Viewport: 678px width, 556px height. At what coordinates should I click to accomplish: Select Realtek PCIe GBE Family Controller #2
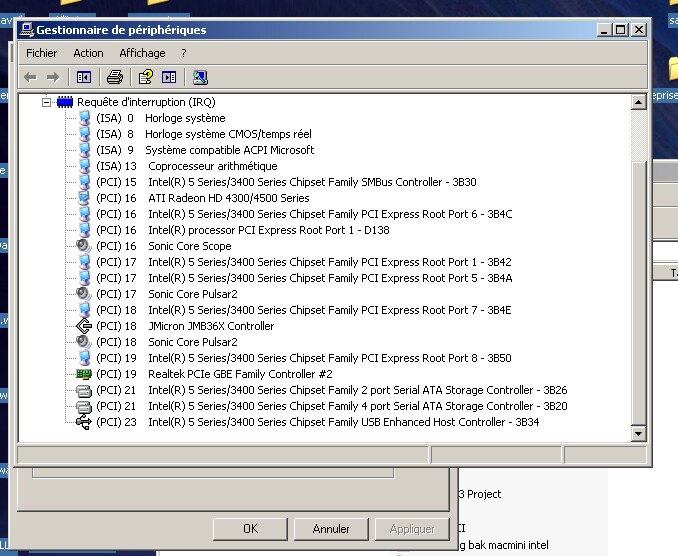[240, 374]
